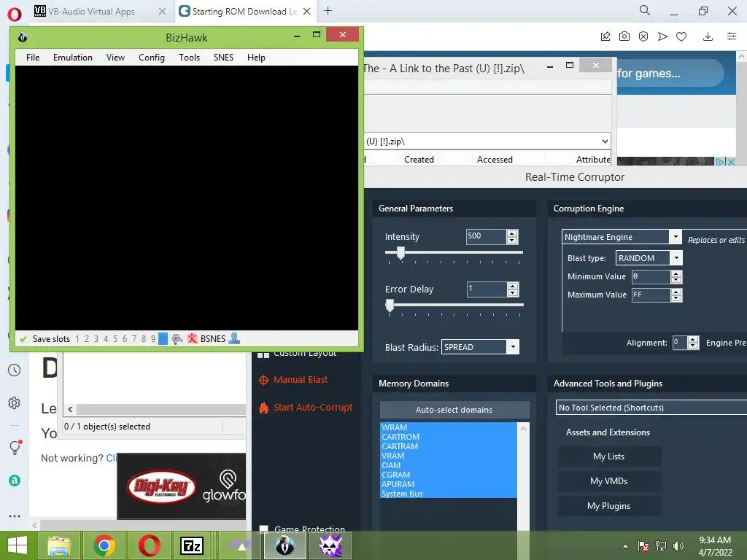Add page to bookmarks with heart icon

click(x=681, y=36)
